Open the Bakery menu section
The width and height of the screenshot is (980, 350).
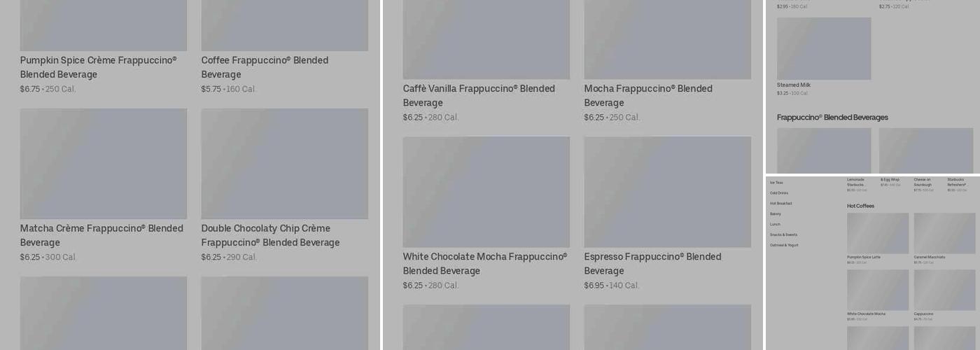tap(776, 214)
